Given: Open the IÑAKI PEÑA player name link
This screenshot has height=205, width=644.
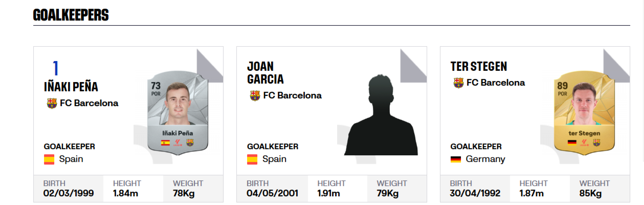Looking at the screenshot, I should [71, 87].
